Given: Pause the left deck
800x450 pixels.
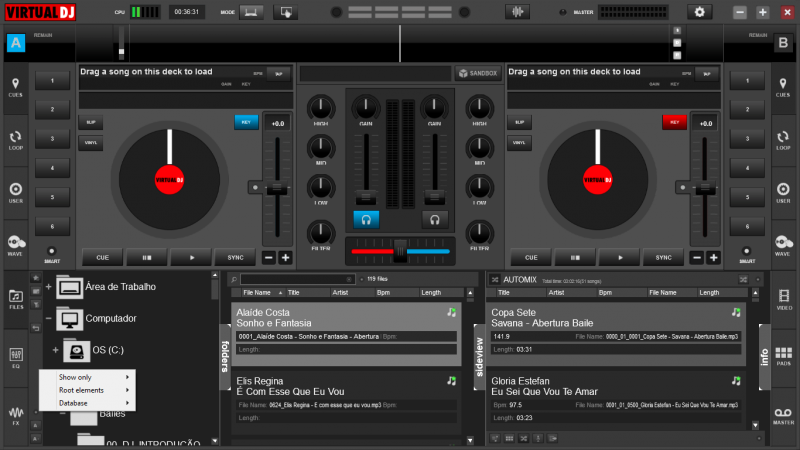Looking at the screenshot, I should tap(146, 258).
